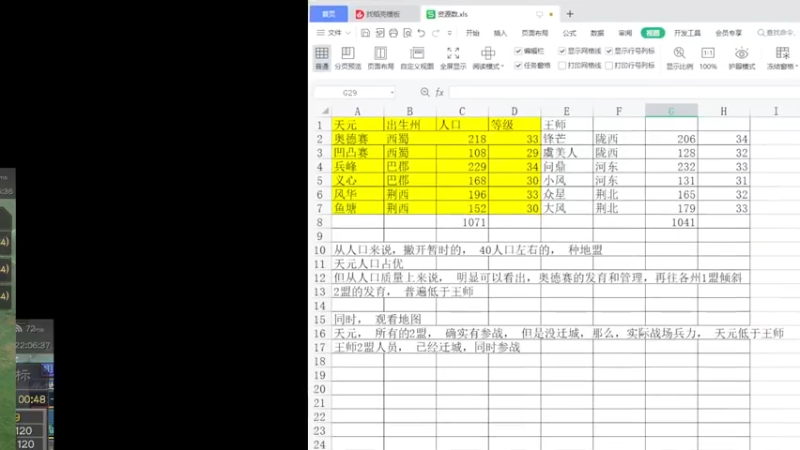Select Page Layout view (页面布局) in ribbon
The width and height of the screenshot is (800, 450).
tap(381, 58)
